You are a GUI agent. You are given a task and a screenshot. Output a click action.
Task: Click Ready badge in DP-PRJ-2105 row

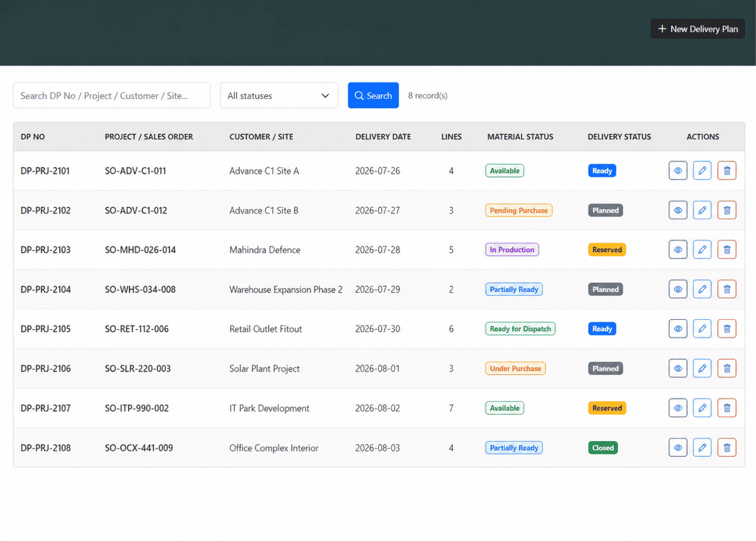point(602,329)
